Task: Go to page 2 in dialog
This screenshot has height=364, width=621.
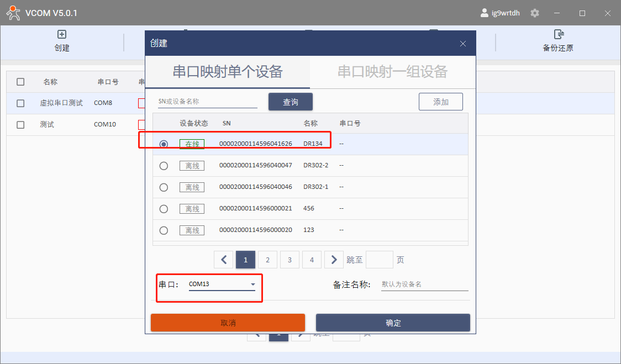Action: tap(268, 260)
